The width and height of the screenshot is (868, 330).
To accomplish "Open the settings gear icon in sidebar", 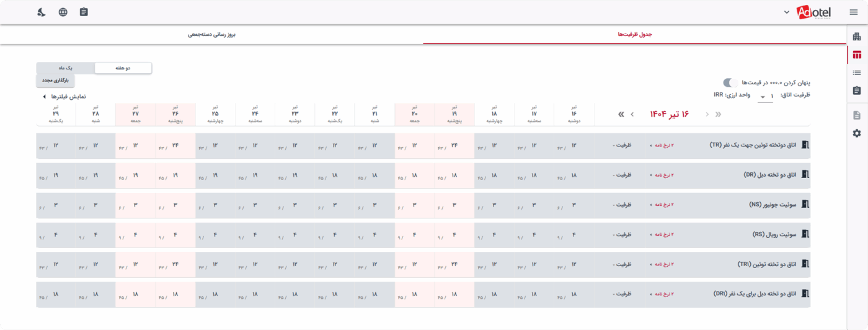I will point(857,133).
